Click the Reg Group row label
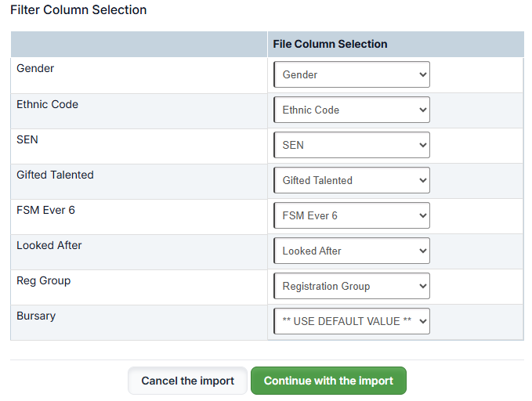 click(43, 280)
